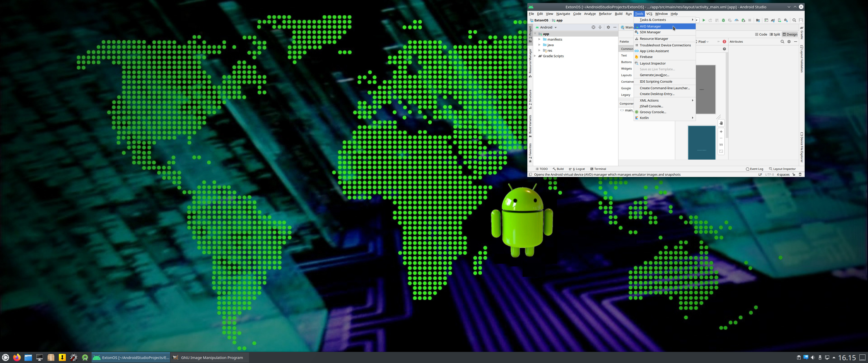Search attributes with the magnifier icon
The width and height of the screenshot is (868, 363).
[782, 42]
